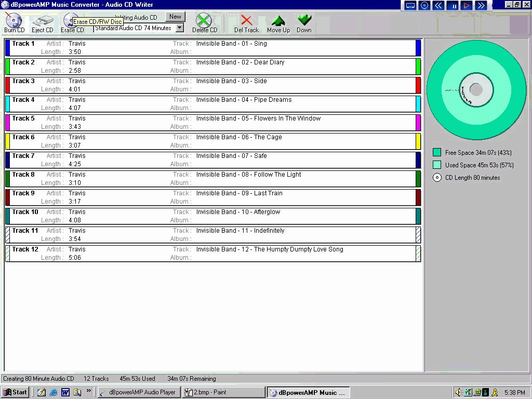532x399 pixels.
Task: Select the Pipe Dreams track row
Action: tap(213, 103)
